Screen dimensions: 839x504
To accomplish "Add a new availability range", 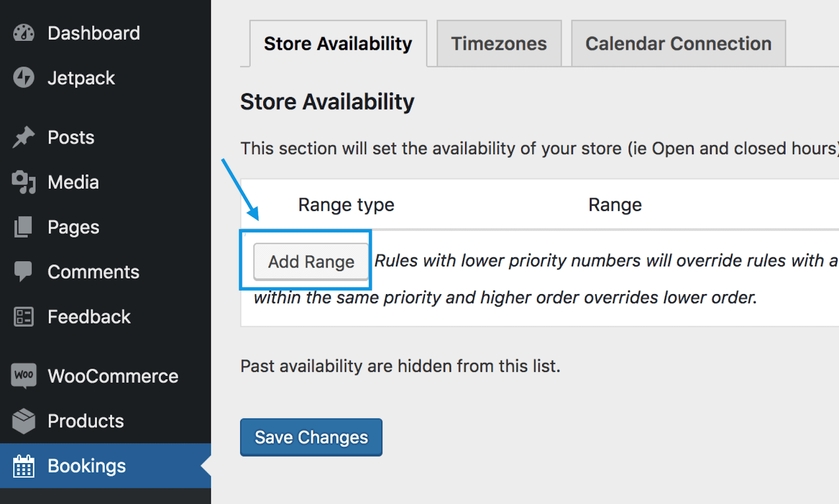I will 311,261.
